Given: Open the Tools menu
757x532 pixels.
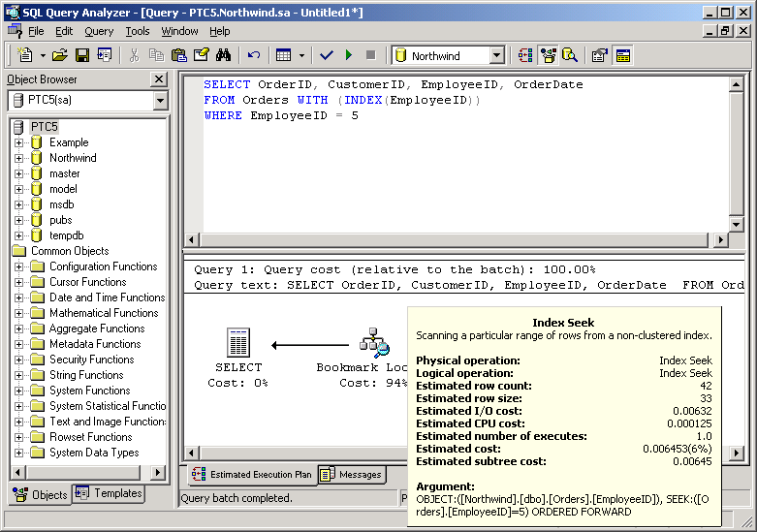Looking at the screenshot, I should 138,31.
